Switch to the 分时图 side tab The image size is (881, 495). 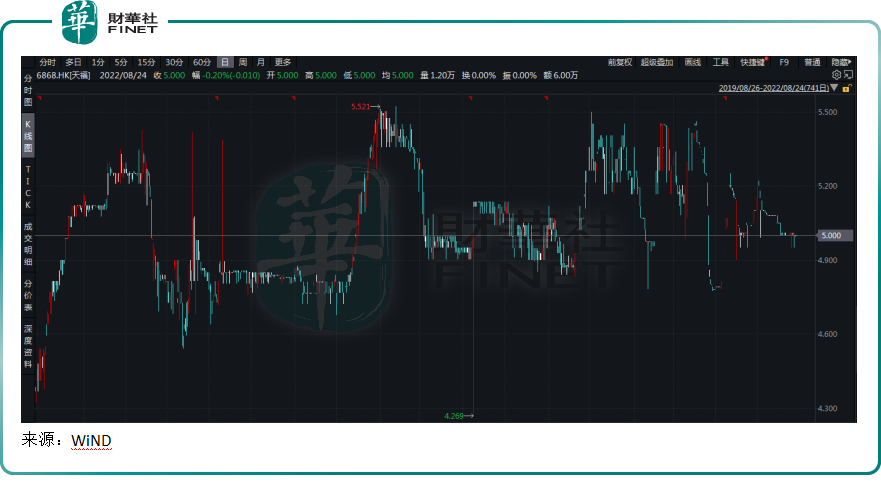[28, 89]
